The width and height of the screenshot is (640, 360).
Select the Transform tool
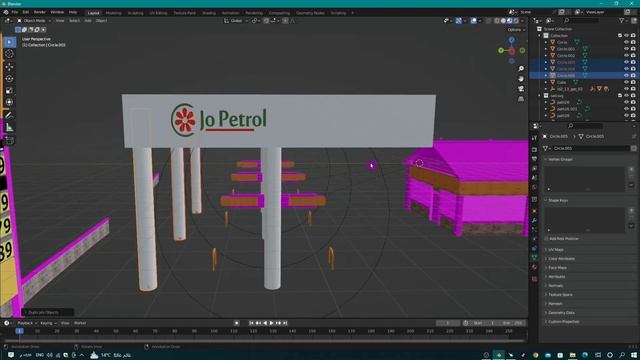[x=9, y=102]
